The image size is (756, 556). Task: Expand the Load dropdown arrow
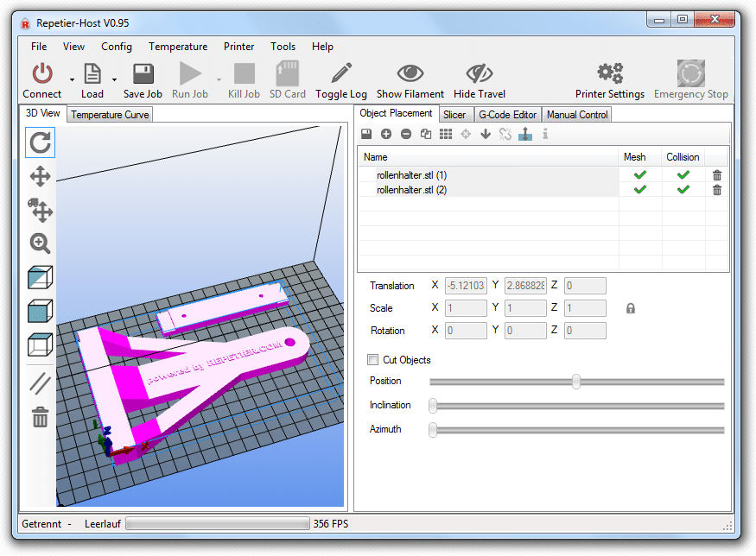click(x=114, y=79)
